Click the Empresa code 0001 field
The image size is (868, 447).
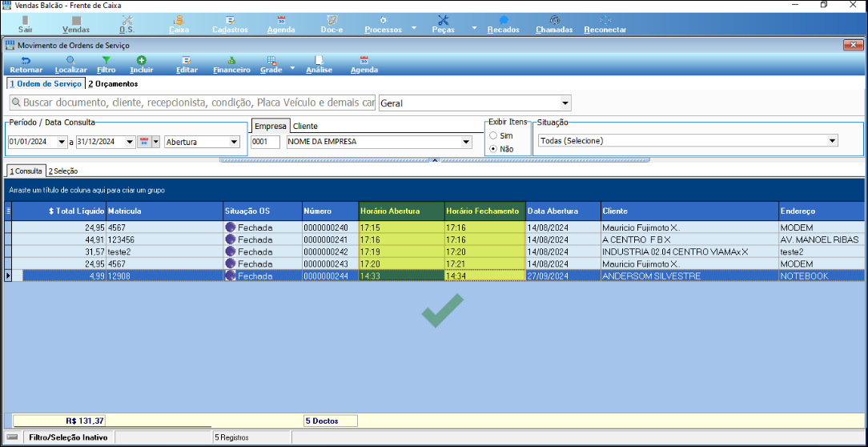coord(265,142)
